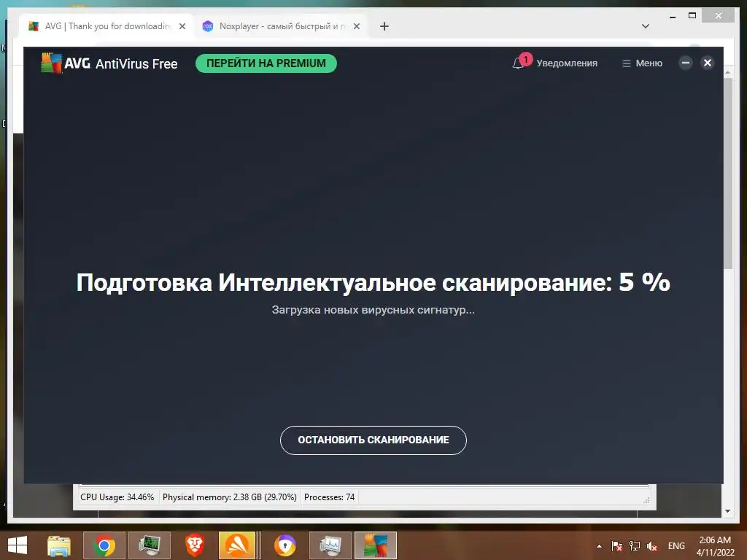
Task: Open the system performance monitor taskbar icon
Action: [330, 545]
